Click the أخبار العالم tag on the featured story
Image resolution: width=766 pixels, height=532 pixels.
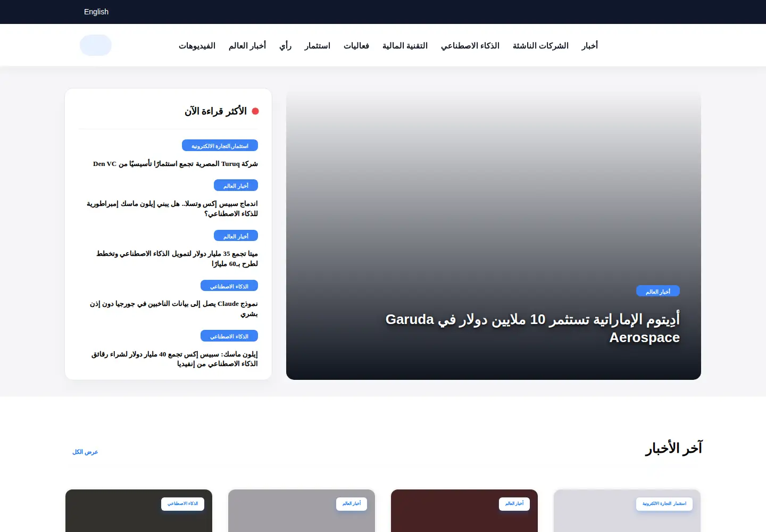(658, 292)
